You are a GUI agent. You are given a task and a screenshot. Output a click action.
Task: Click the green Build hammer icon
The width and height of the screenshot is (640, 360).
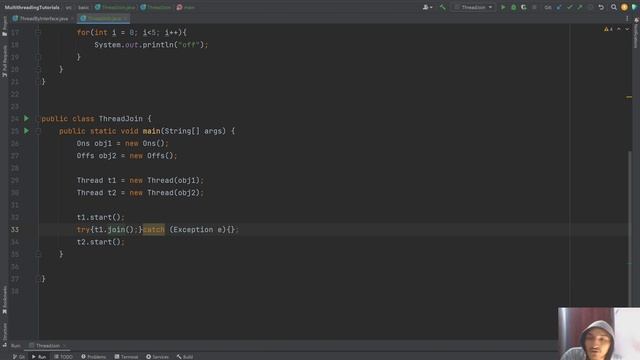(x=442, y=7)
